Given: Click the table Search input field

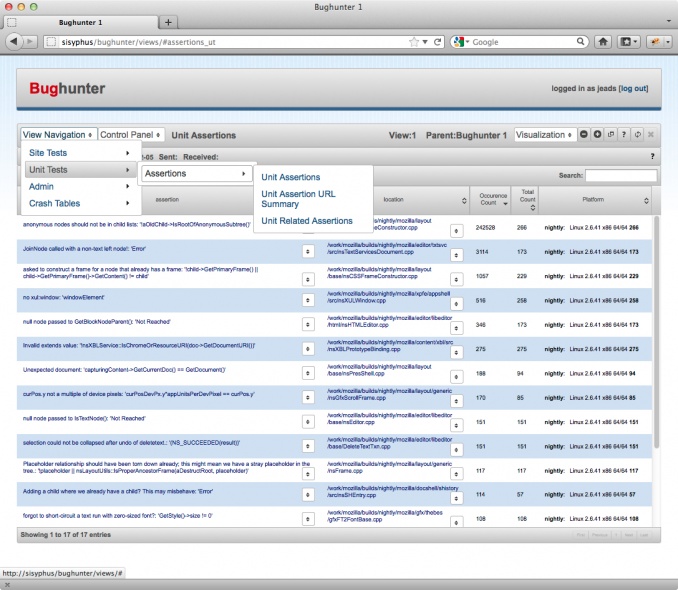Looking at the screenshot, I should coord(620,176).
